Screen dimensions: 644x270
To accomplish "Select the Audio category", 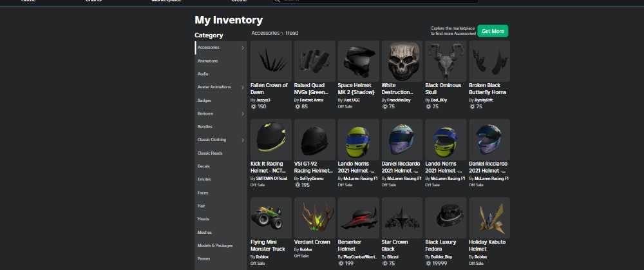I will click(x=221, y=74).
